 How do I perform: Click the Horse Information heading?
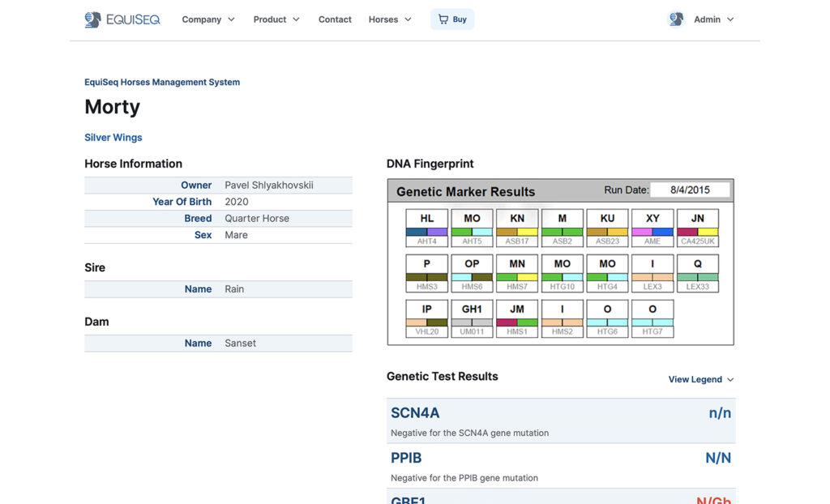(134, 164)
